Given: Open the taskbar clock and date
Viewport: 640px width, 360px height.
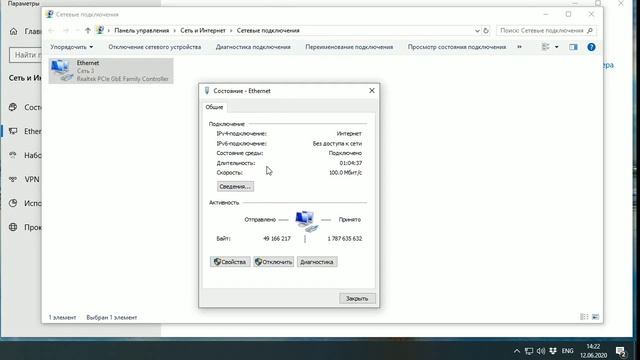Looking at the screenshot, I should pyautogui.click(x=593, y=351).
